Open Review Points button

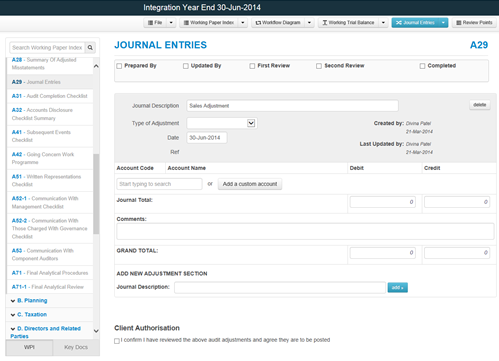click(x=474, y=23)
